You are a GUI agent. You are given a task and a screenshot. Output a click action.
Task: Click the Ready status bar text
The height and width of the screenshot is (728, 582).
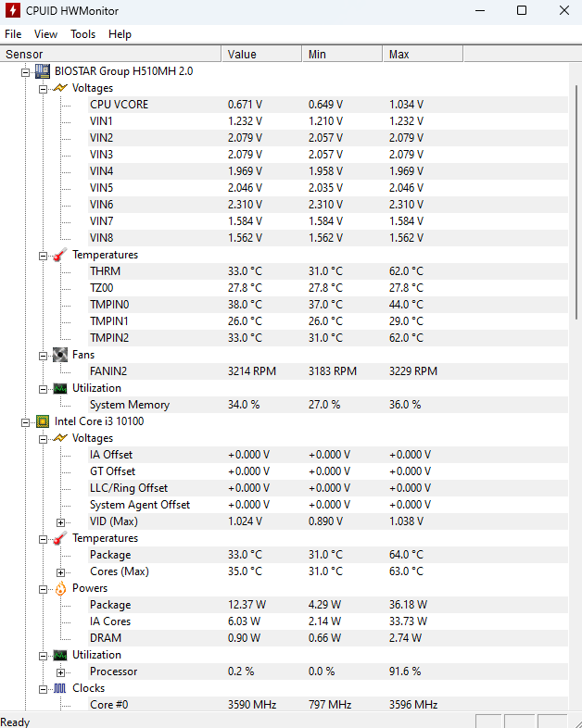point(15,722)
